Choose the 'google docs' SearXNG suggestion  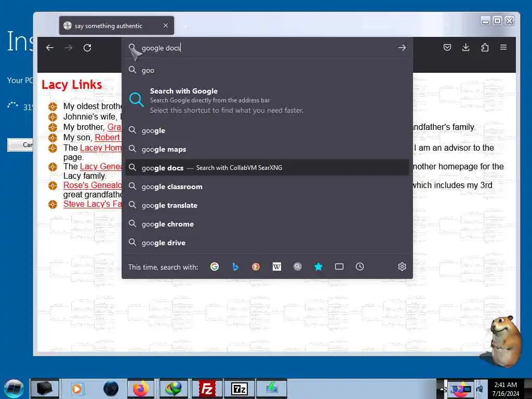[267, 168]
